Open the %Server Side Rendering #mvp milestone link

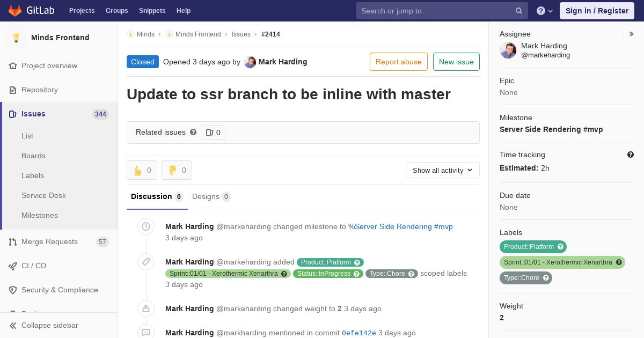coord(400,227)
